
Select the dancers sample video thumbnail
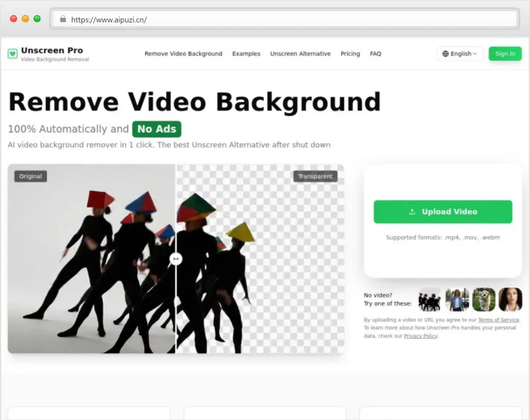click(x=430, y=299)
